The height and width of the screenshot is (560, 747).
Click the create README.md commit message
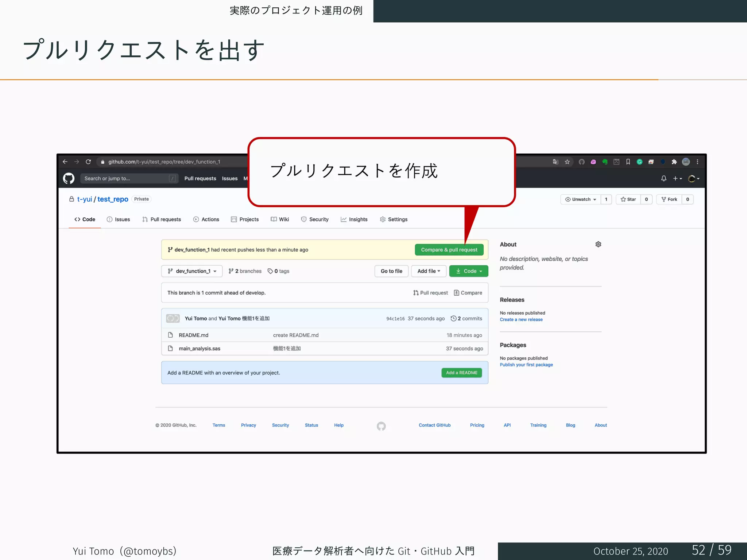coord(296,335)
